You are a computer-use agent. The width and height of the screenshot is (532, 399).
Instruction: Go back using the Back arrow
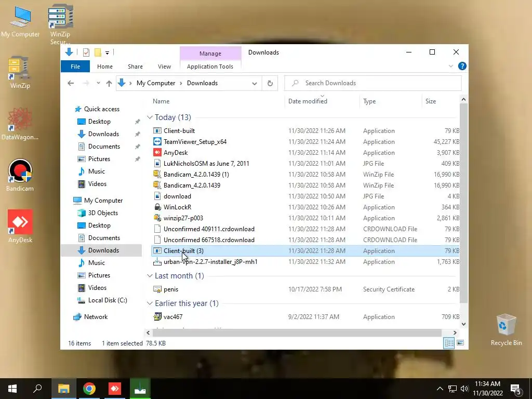[71, 83]
